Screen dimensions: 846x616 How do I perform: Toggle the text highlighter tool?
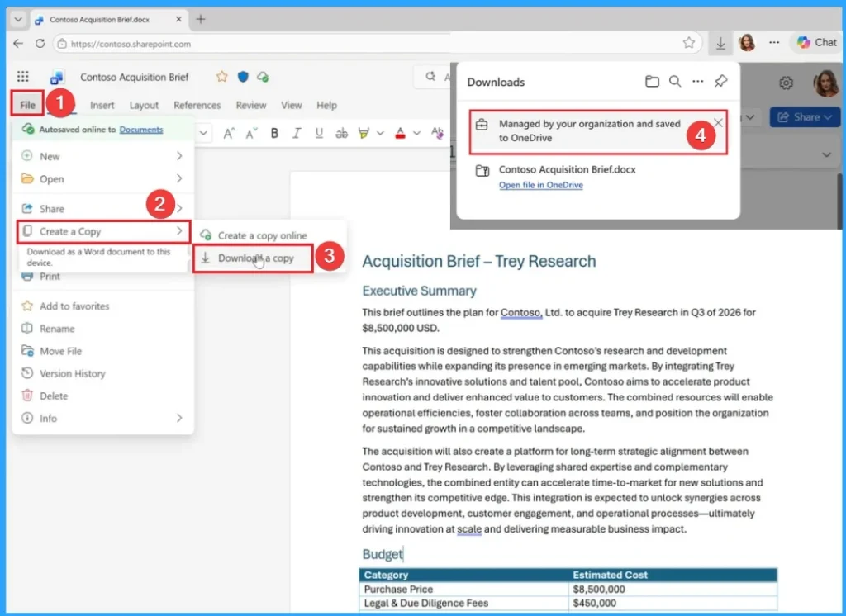pyautogui.click(x=364, y=132)
